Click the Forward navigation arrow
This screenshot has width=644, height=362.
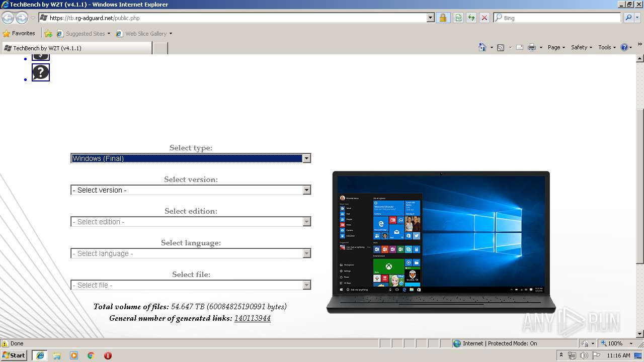22,18
